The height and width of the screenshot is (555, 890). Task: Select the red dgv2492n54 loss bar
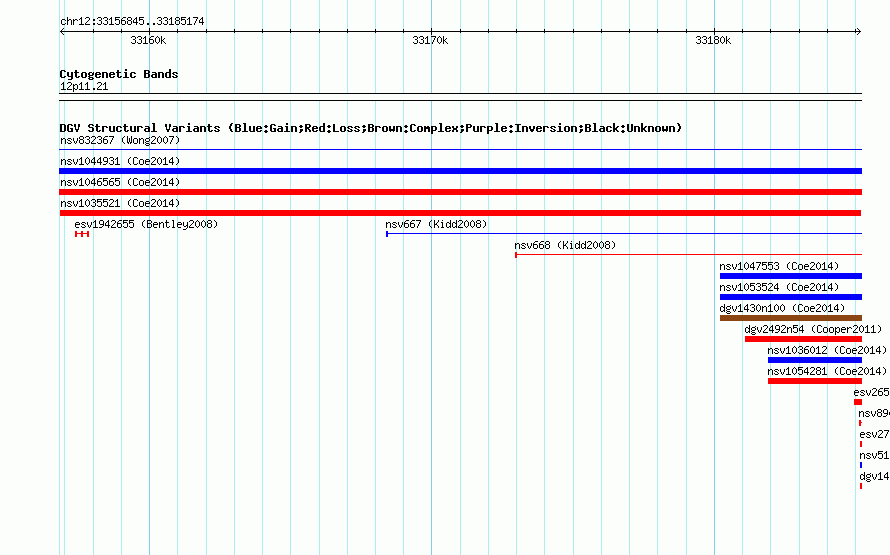coord(803,339)
